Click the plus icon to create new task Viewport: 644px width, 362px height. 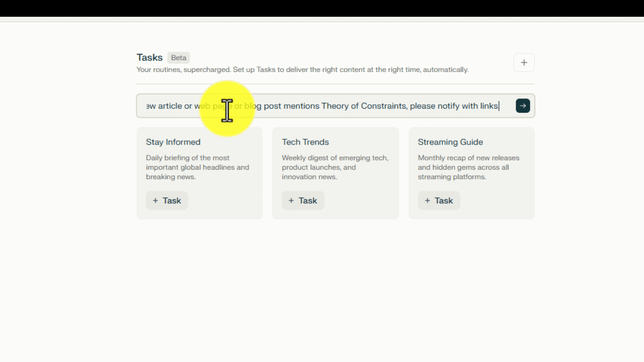coord(524,63)
